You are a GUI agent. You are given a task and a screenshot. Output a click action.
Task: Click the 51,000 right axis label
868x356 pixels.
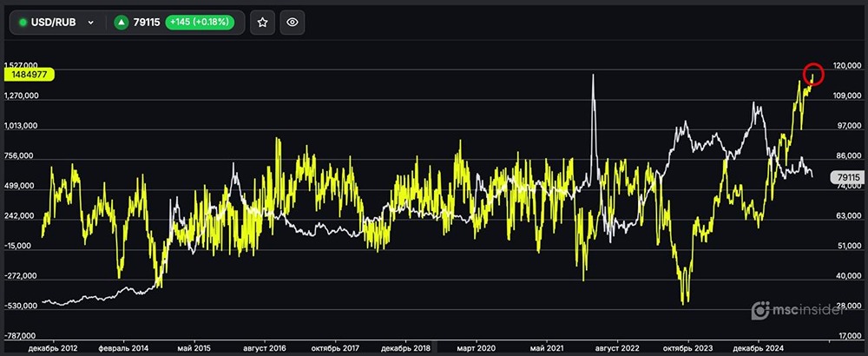(x=849, y=246)
